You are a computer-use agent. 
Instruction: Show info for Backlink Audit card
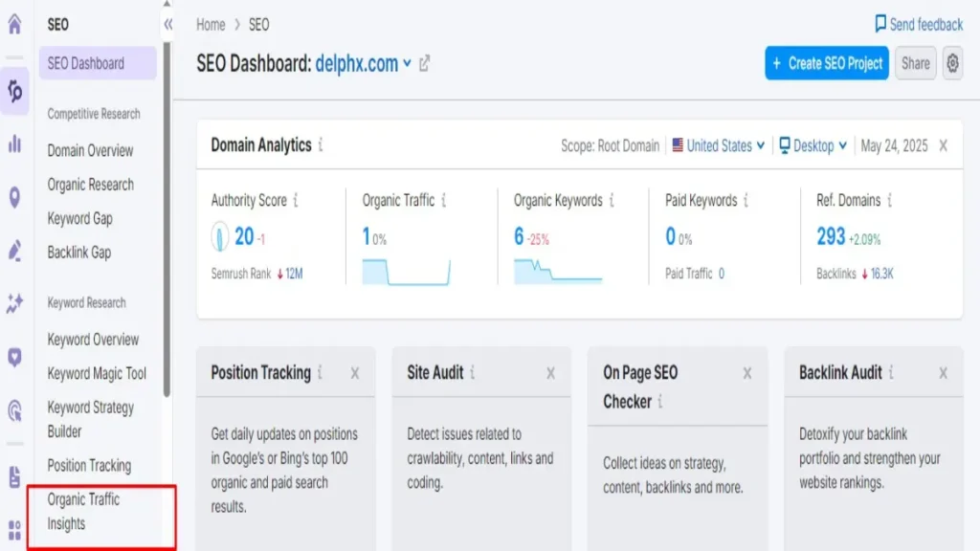(x=891, y=372)
